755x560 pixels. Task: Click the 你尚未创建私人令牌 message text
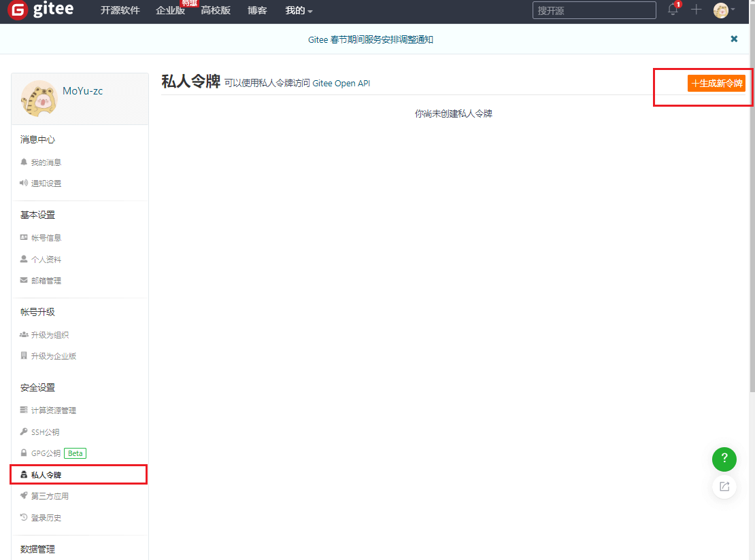click(454, 113)
